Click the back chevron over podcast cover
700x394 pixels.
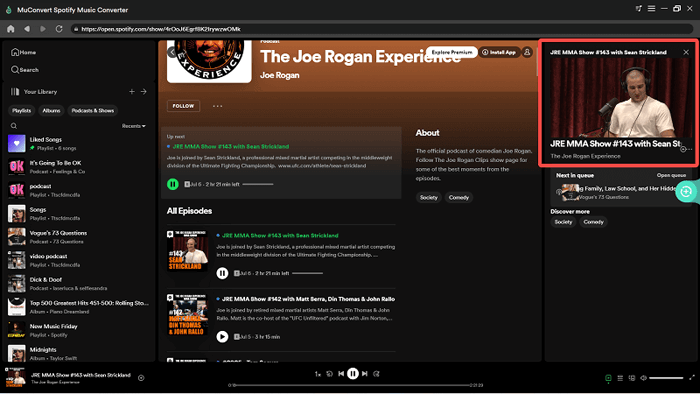(x=172, y=52)
